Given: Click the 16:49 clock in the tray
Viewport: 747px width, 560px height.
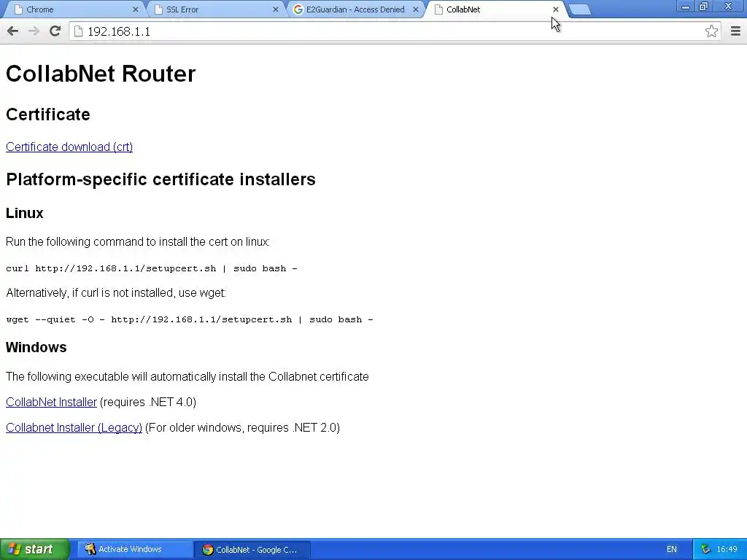Looking at the screenshot, I should click(727, 549).
